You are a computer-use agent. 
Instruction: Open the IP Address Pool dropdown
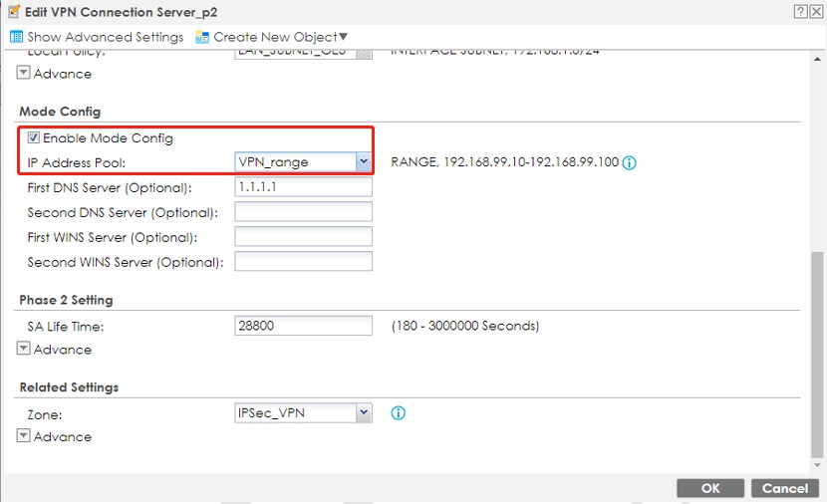(363, 161)
